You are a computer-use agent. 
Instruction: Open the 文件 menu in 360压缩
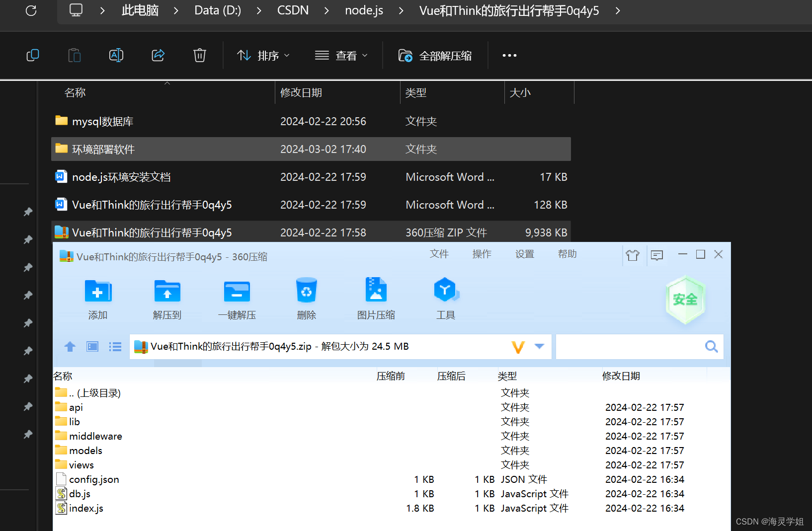click(x=439, y=254)
